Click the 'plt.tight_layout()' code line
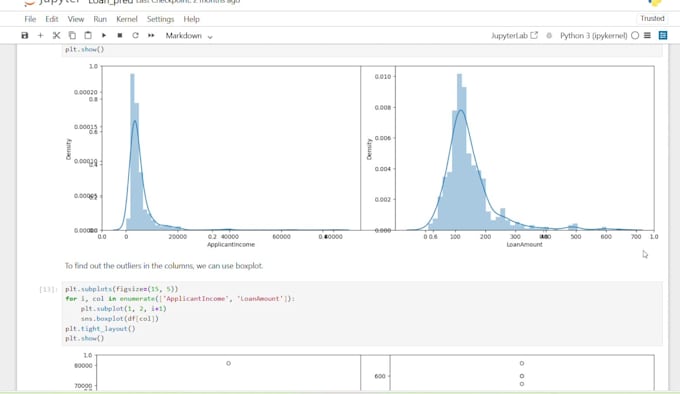The width and height of the screenshot is (680, 394). (100, 329)
